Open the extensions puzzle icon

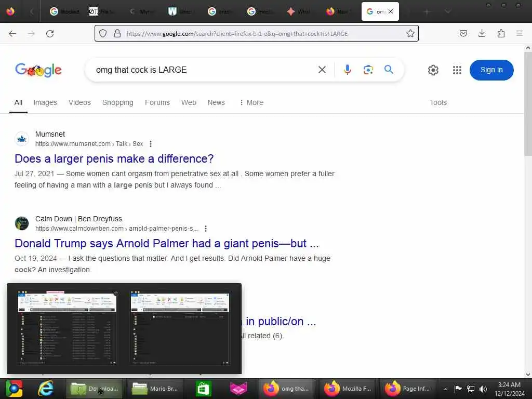(x=501, y=33)
